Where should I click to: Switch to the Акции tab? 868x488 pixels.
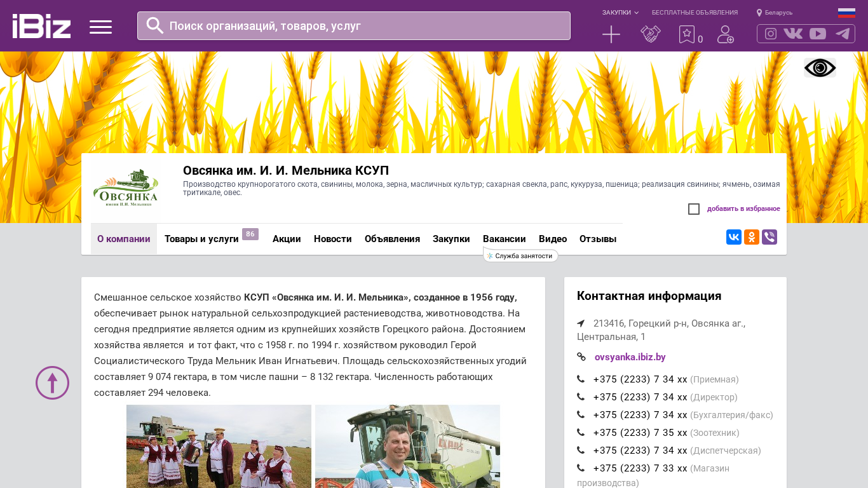(x=287, y=239)
